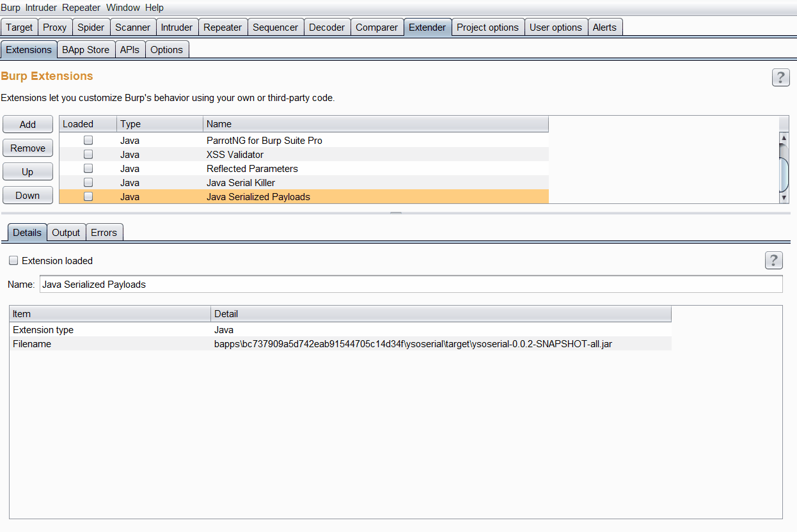797x532 pixels.
Task: Open the BApp Store sub-tab
Action: pos(86,49)
